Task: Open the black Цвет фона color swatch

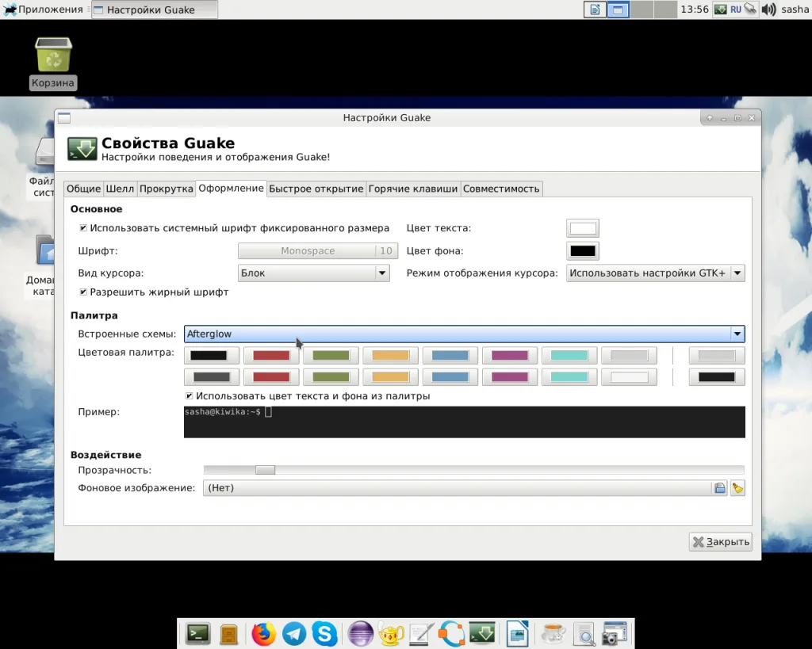Action: (x=583, y=251)
